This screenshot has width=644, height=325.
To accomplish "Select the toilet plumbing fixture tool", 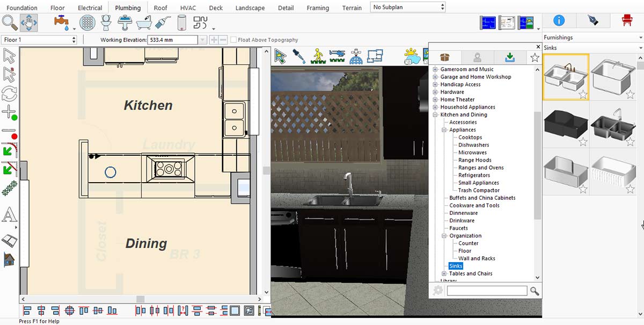I will (106, 23).
